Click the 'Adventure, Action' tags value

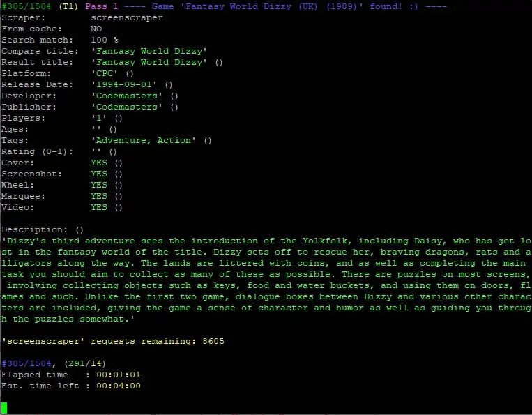click(x=143, y=140)
